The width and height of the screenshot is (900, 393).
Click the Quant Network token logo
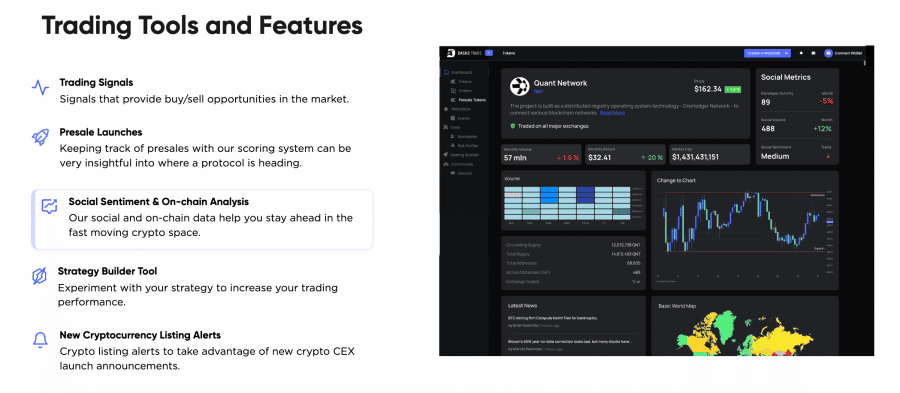coord(519,86)
